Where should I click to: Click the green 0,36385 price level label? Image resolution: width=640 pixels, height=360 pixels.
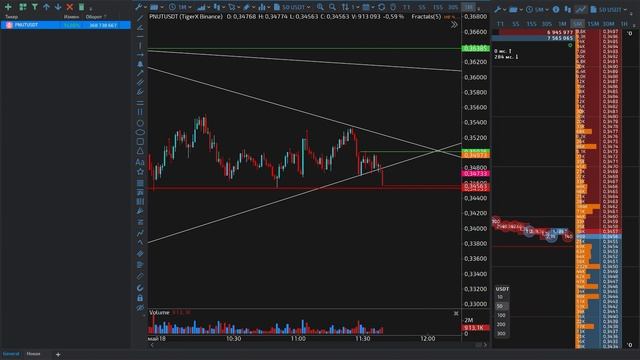(476, 49)
